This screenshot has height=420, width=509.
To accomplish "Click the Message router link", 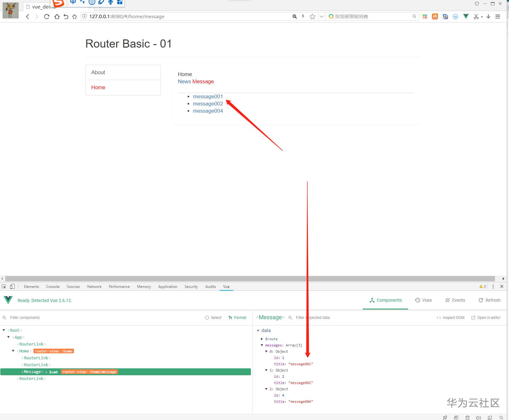I will coord(203,81).
